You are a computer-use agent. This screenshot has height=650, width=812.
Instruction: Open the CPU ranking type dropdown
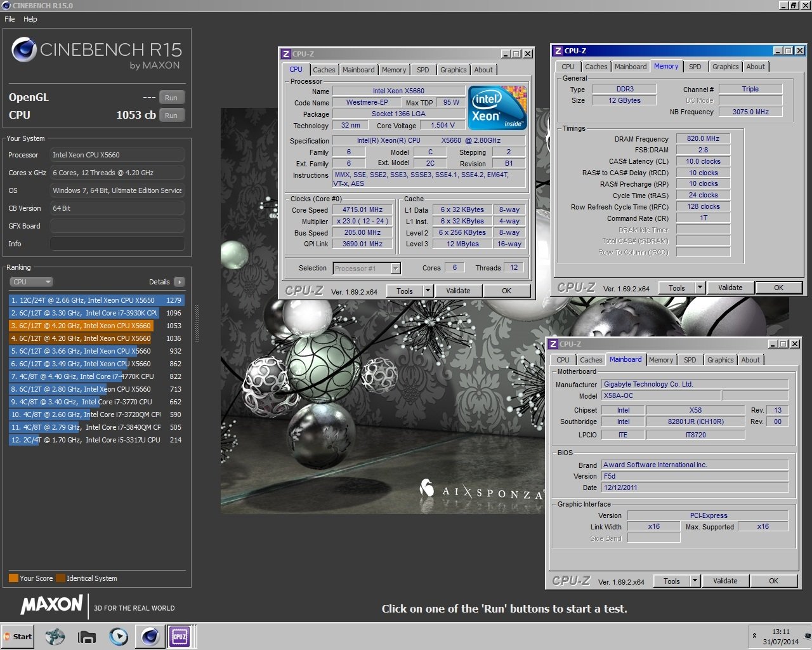click(x=31, y=282)
